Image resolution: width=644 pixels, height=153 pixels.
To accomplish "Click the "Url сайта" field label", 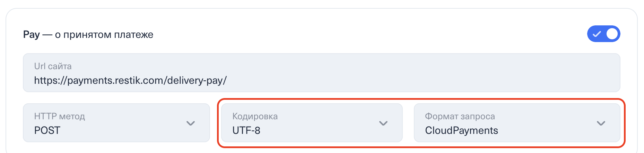I will click(53, 66).
